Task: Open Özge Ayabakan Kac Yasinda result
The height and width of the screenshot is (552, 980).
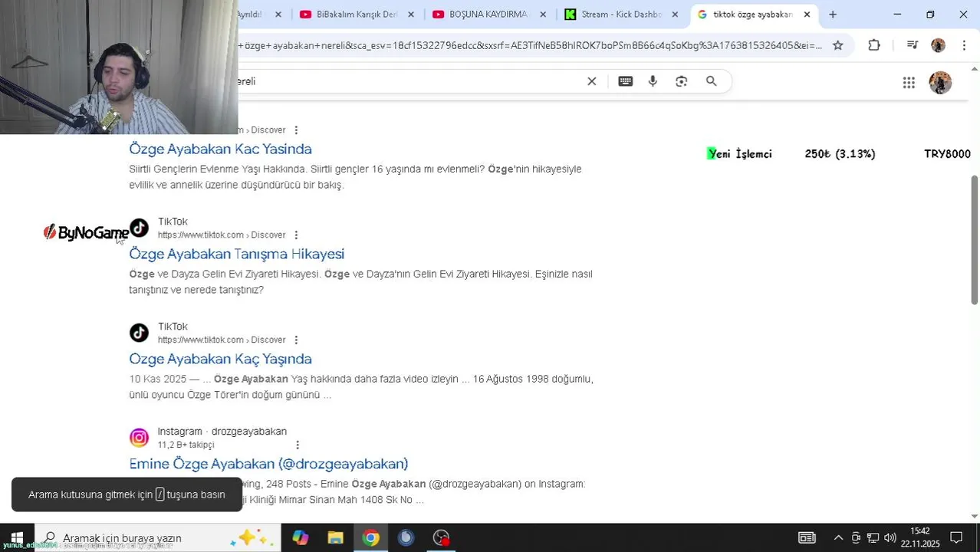Action: [220, 149]
